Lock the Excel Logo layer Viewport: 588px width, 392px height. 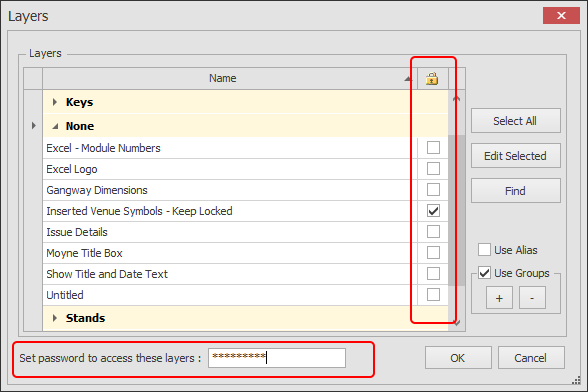coord(433,169)
